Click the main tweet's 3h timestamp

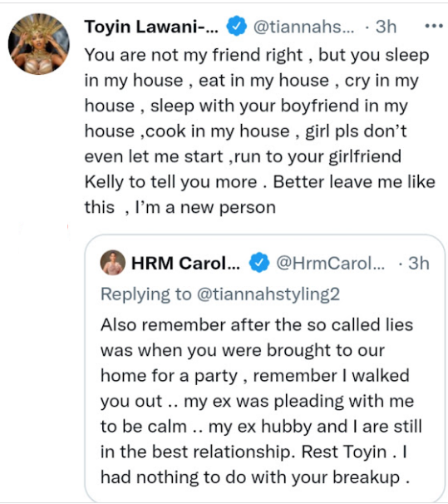pyautogui.click(x=386, y=27)
